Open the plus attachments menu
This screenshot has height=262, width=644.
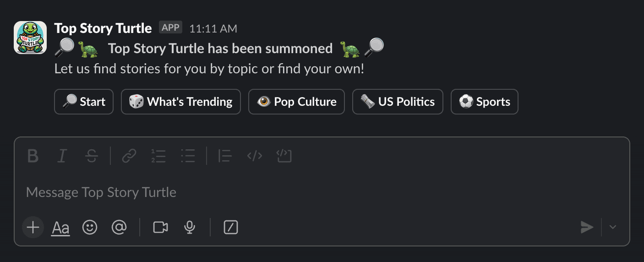(33, 227)
